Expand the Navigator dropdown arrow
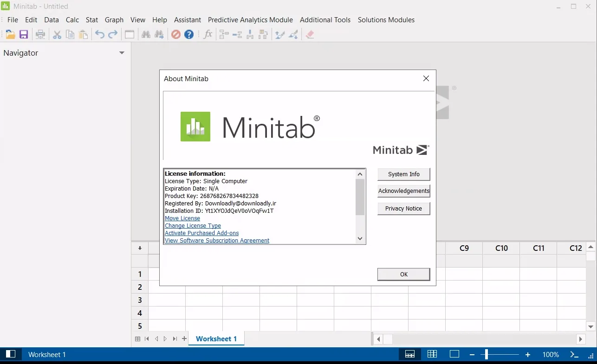The height and width of the screenshot is (364, 597). [x=122, y=53]
